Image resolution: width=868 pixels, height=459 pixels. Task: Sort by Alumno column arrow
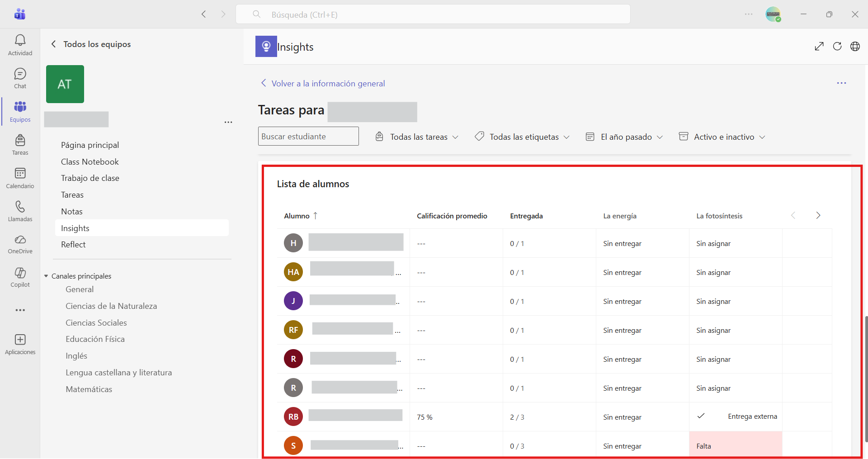click(315, 216)
